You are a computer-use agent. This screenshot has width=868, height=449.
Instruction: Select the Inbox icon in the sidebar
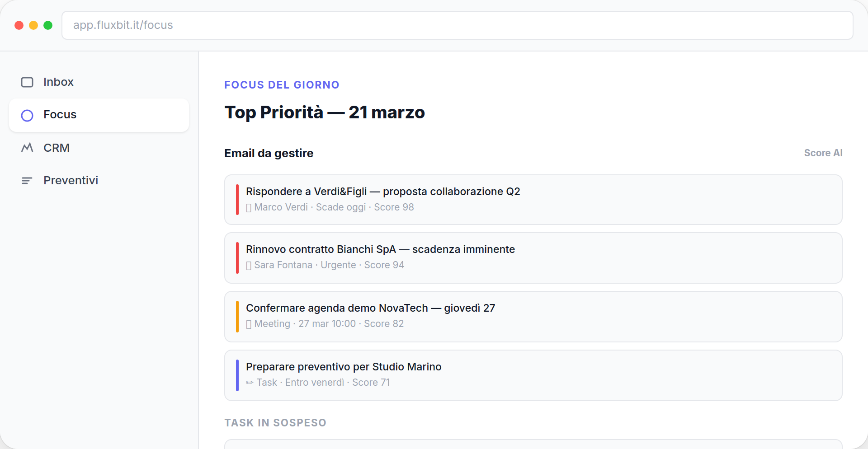click(27, 82)
